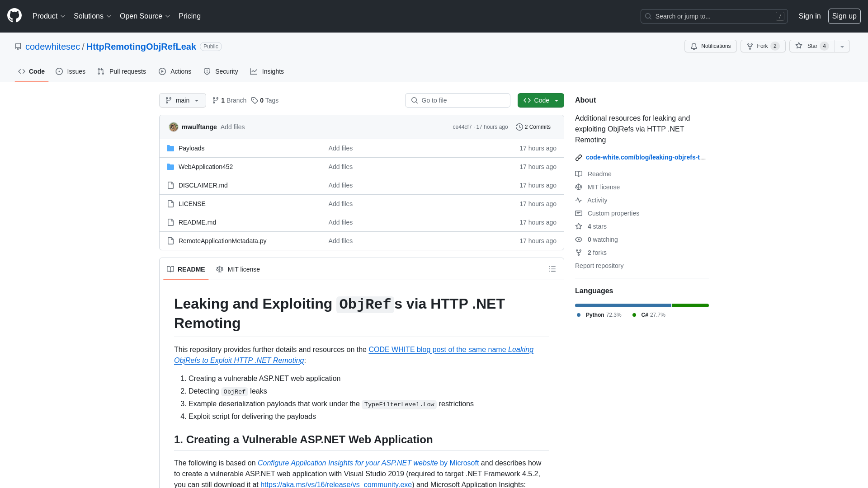Click the Insights graph icon

click(253, 71)
